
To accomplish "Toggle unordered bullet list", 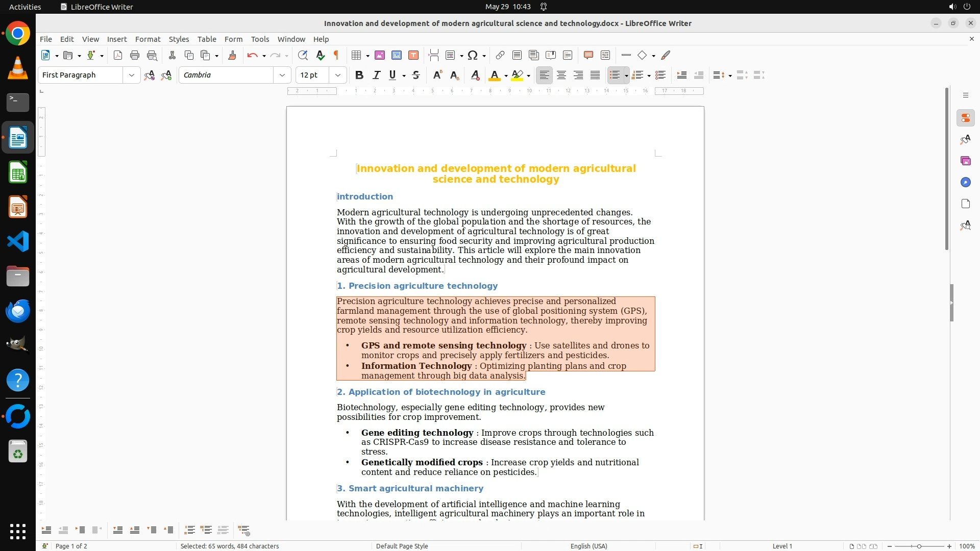I will [615, 75].
